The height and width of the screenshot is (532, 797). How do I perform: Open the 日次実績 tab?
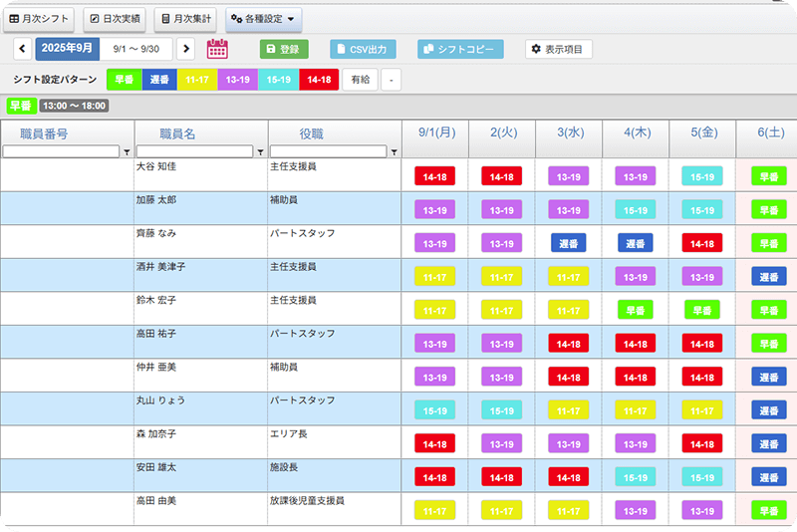click(x=114, y=19)
